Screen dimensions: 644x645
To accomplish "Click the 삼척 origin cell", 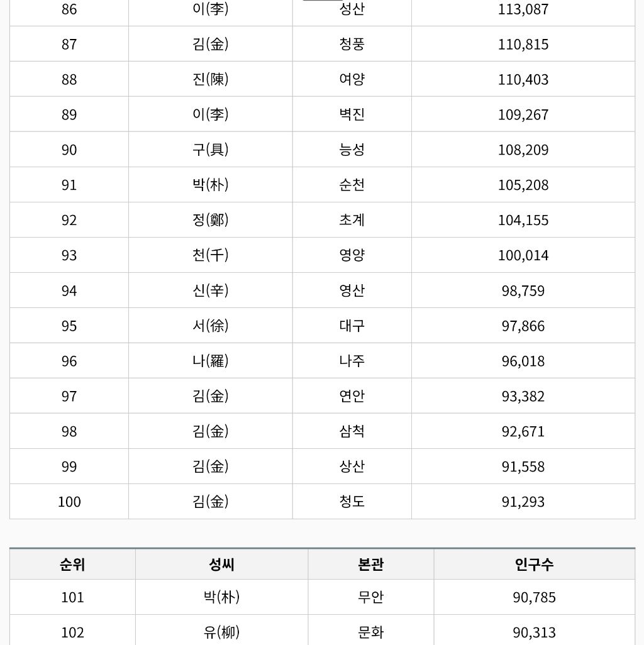I will 352,431.
